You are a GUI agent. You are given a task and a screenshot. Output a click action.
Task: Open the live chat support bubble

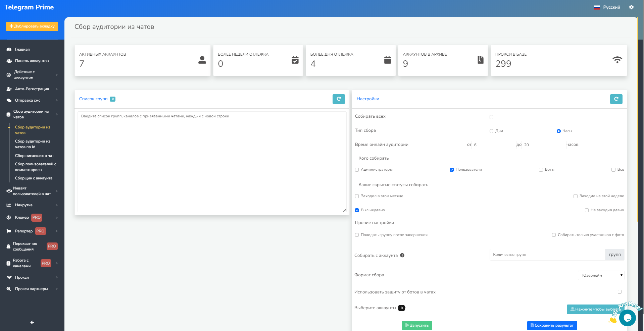click(x=627, y=318)
